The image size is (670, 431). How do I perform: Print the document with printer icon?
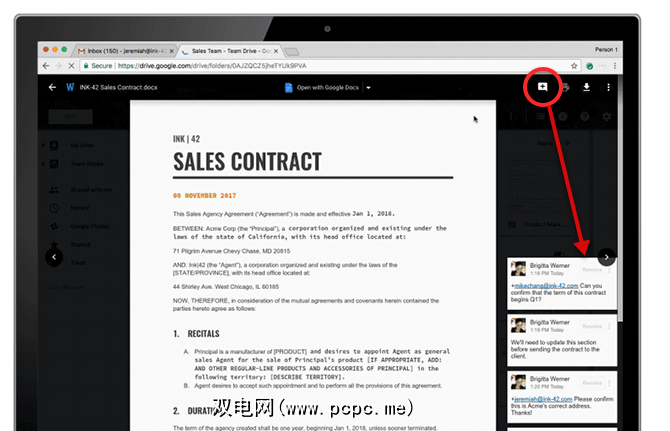click(x=565, y=87)
